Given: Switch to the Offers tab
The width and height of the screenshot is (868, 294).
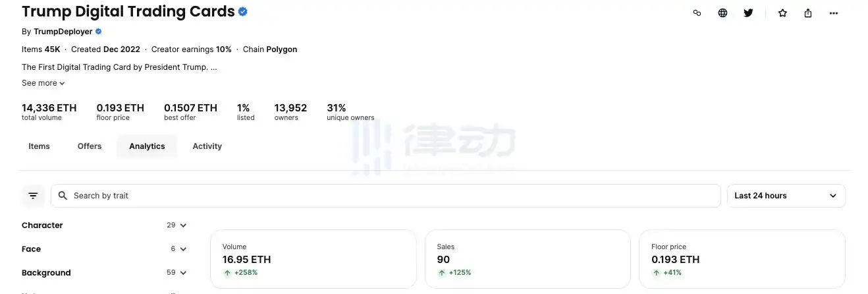Looking at the screenshot, I should [90, 146].
